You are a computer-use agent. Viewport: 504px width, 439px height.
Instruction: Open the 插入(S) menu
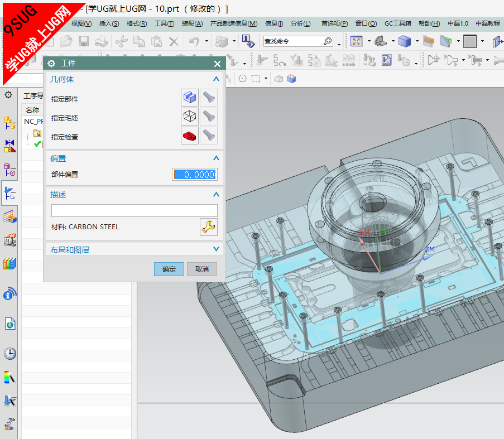[109, 24]
